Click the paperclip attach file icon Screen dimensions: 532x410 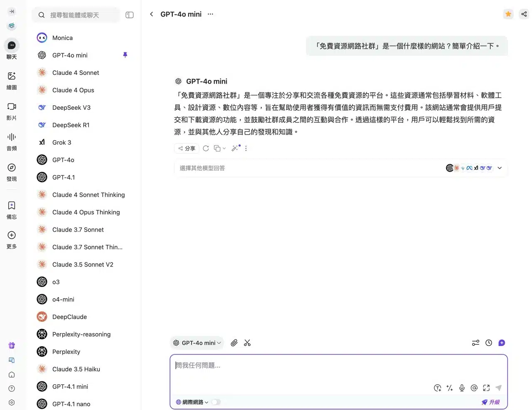click(234, 343)
